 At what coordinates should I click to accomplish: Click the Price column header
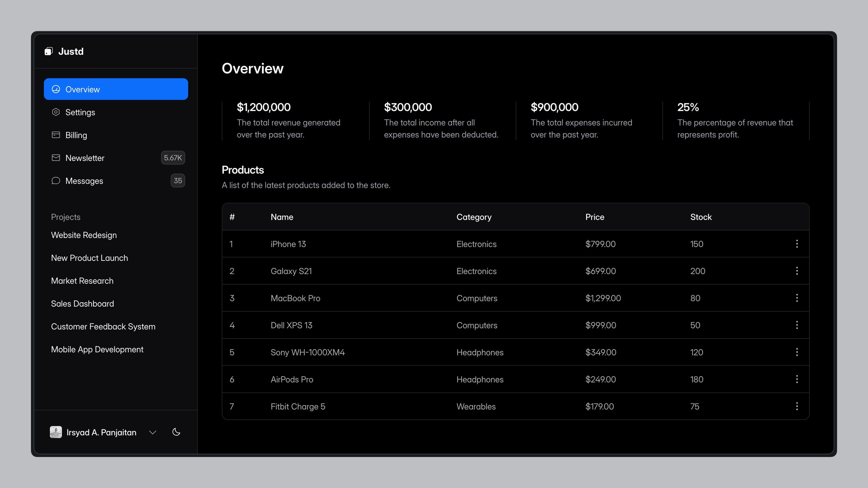594,217
